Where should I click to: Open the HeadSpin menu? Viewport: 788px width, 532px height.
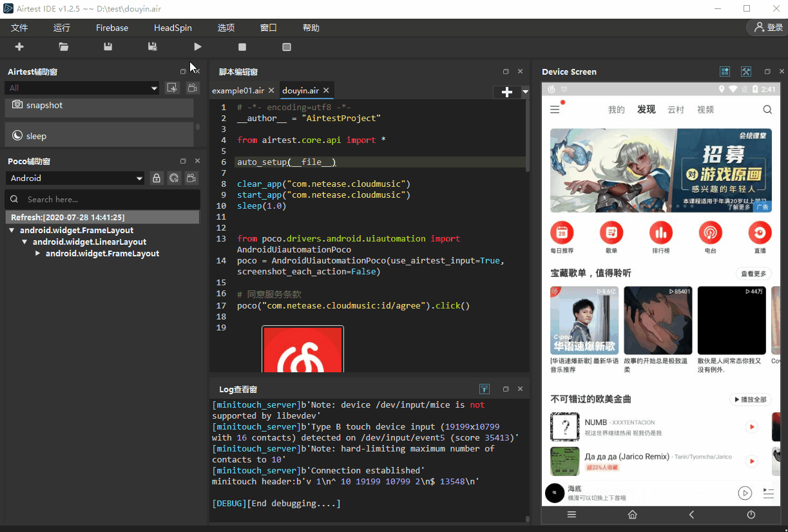tap(173, 28)
